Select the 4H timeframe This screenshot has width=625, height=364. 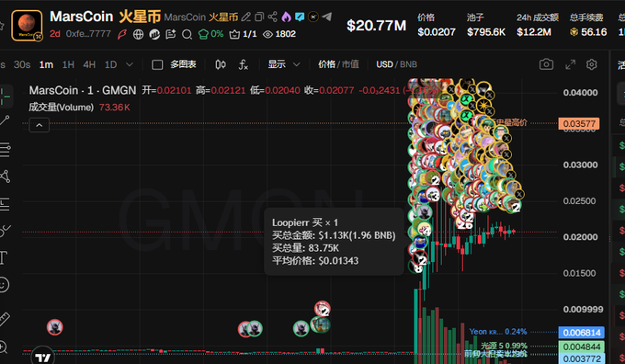(x=89, y=64)
